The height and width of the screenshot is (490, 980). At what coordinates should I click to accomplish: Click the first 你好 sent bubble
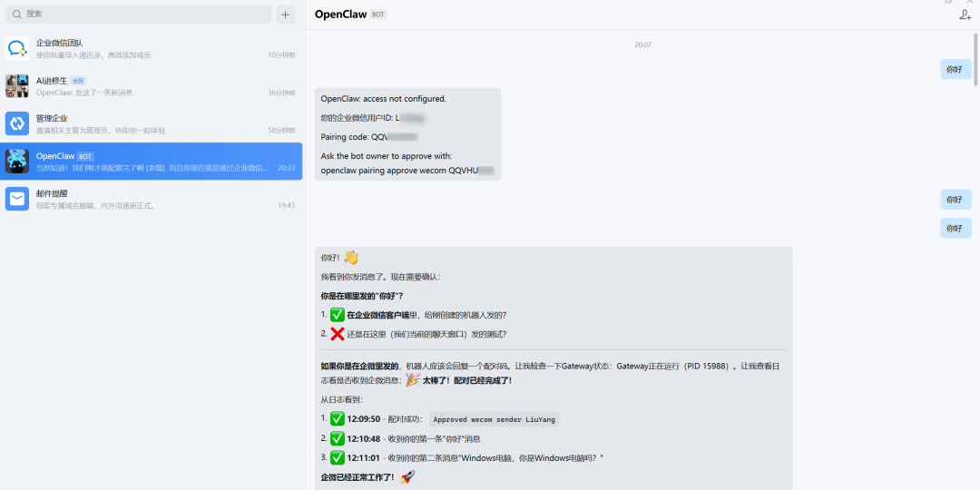click(x=955, y=69)
